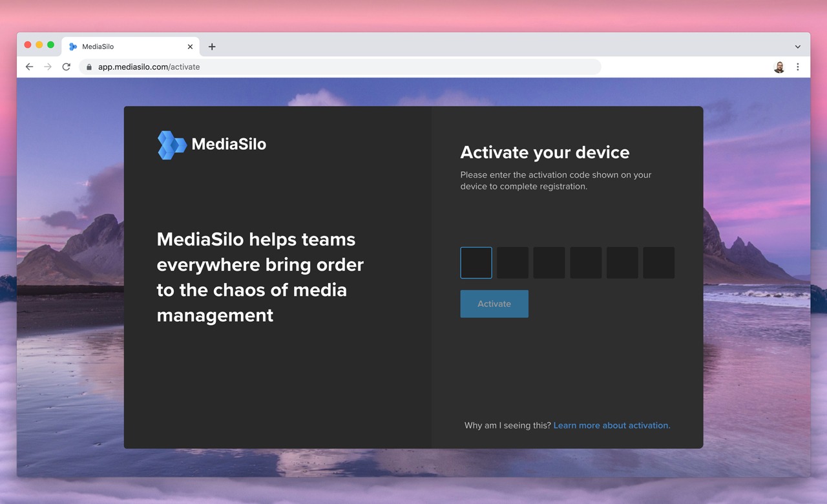Focus the third activation code box
The width and height of the screenshot is (827, 504).
pos(549,262)
